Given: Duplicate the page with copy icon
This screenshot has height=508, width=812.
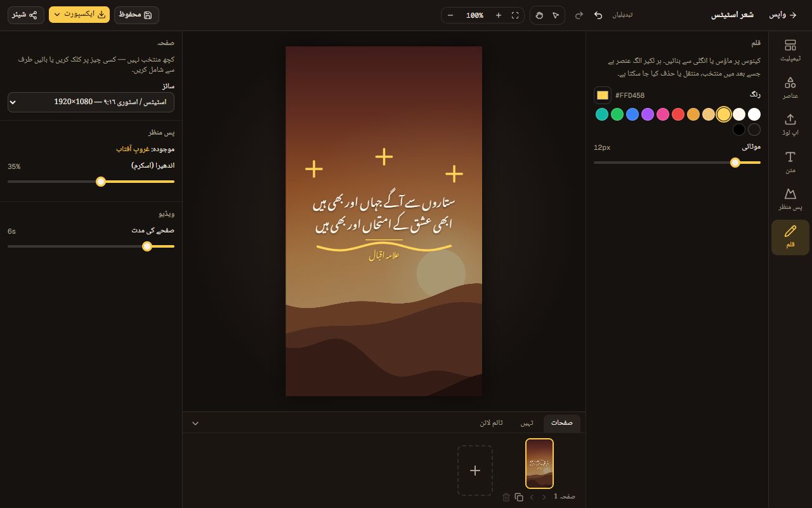Looking at the screenshot, I should (x=519, y=497).
